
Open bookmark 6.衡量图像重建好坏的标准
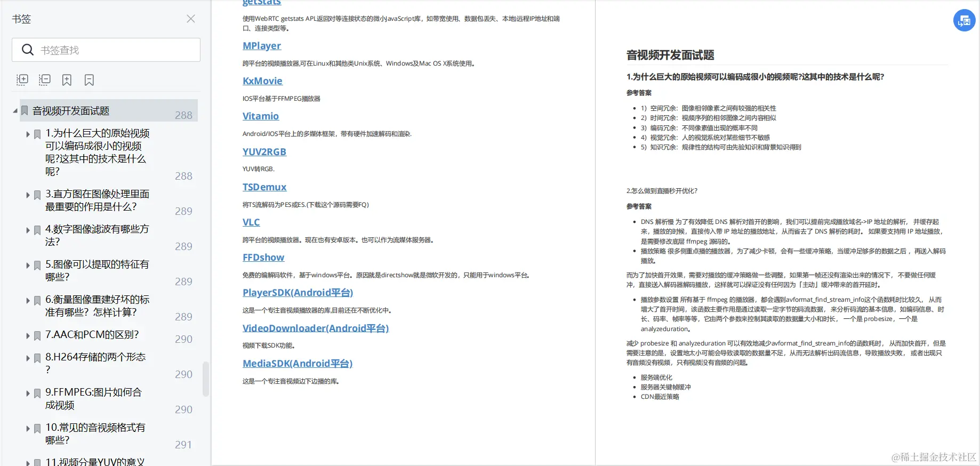coord(97,306)
